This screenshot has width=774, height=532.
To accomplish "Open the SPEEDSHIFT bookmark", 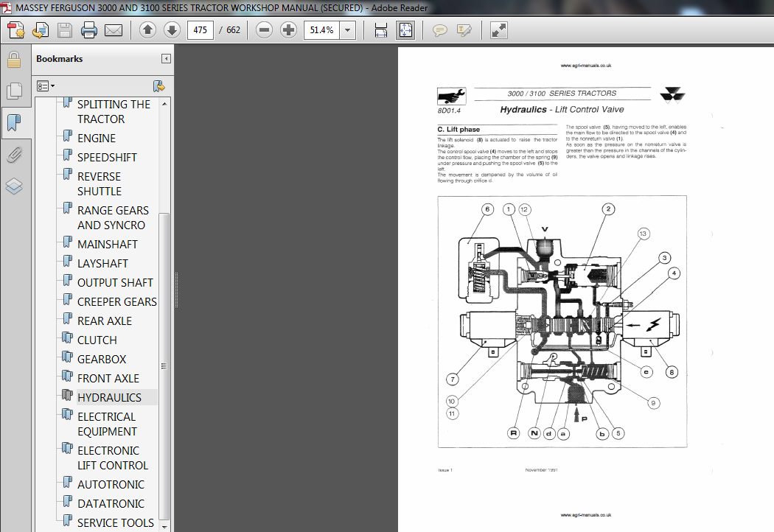I will (x=107, y=158).
